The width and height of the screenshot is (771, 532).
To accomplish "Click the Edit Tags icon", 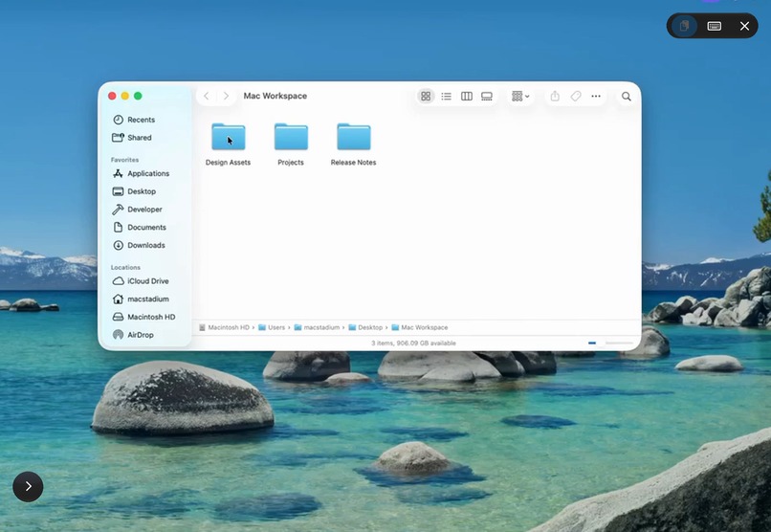I will coord(576,97).
